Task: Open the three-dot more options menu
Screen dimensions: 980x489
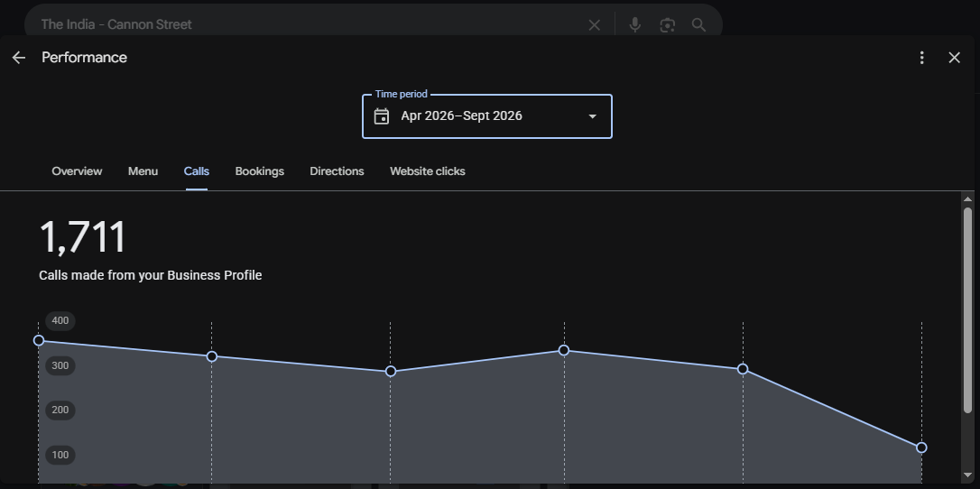Action: (922, 58)
